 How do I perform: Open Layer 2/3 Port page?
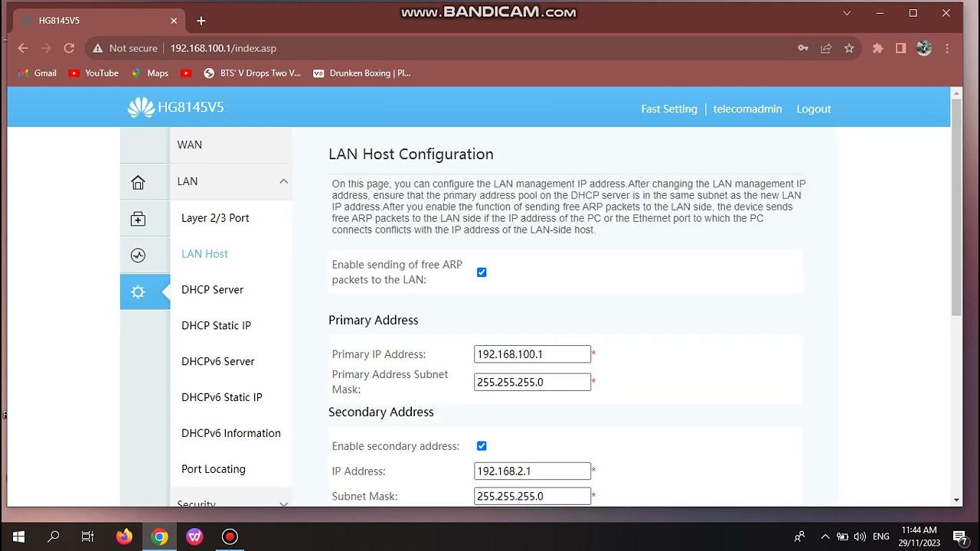(215, 218)
